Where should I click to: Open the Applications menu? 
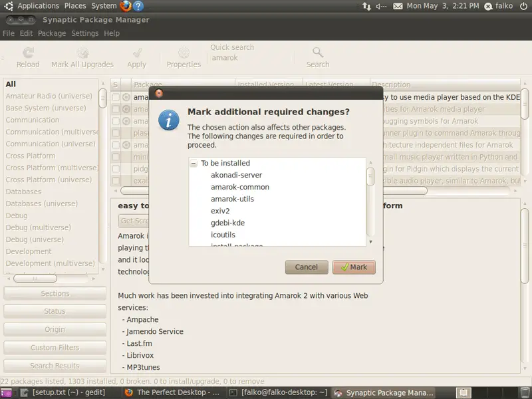click(38, 6)
